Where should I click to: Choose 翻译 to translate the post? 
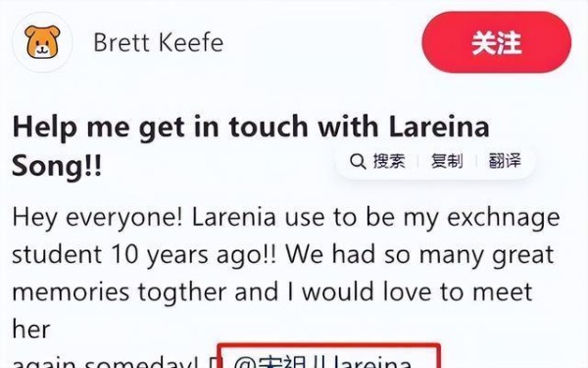(505, 161)
